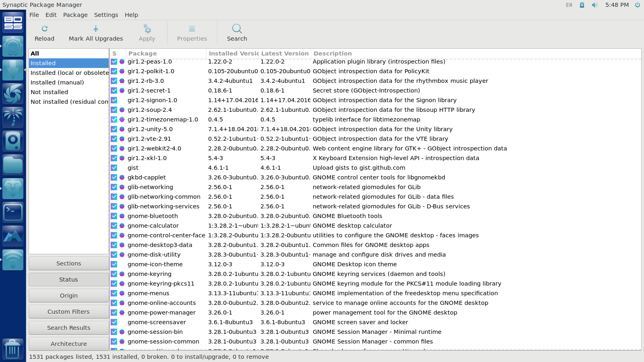Open the wireless signal dock icon
Screen dimensions: 644x362
13,260
